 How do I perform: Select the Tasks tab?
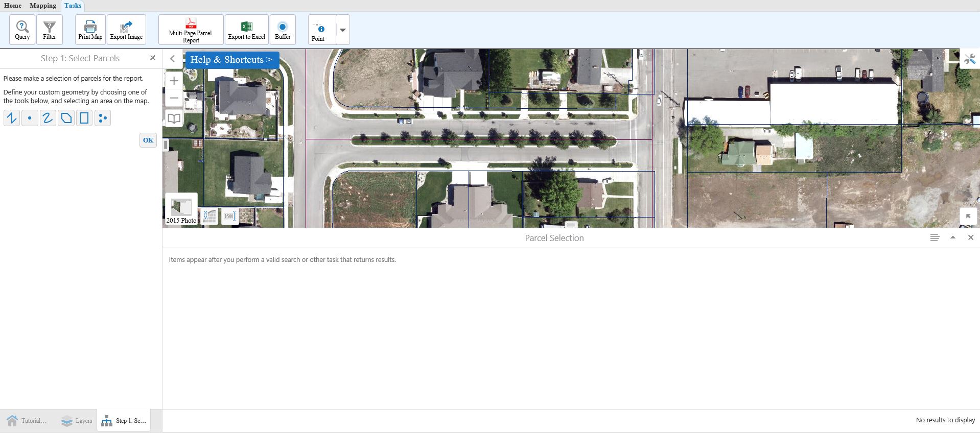click(73, 6)
